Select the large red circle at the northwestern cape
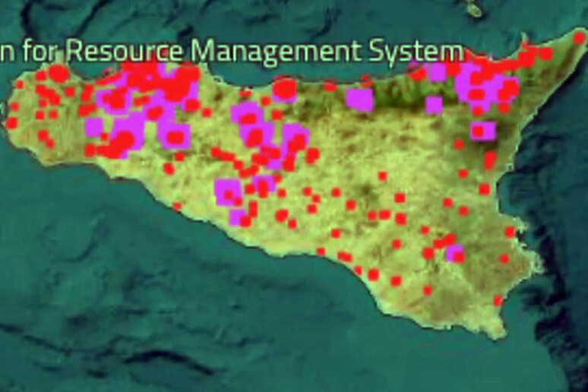Viewport: 588px width, 392px height. click(x=58, y=74)
